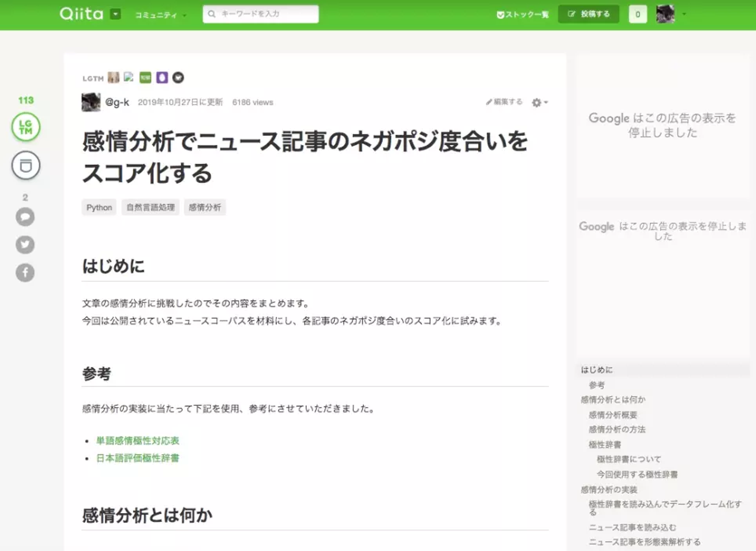Open the notifications counter showing 0
Image resolution: width=756 pixels, height=551 pixels.
(637, 14)
